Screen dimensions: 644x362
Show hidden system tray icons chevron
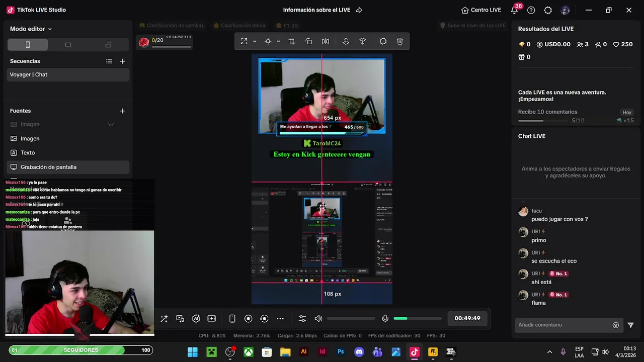point(549,352)
